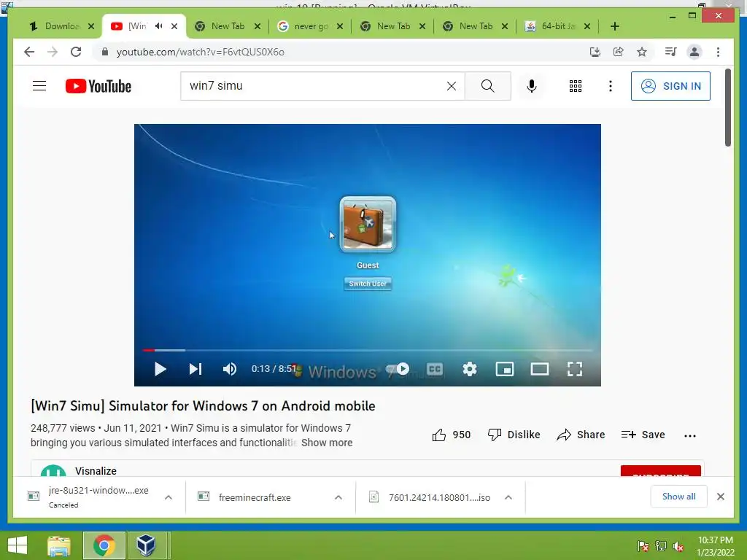Share the video

click(581, 435)
